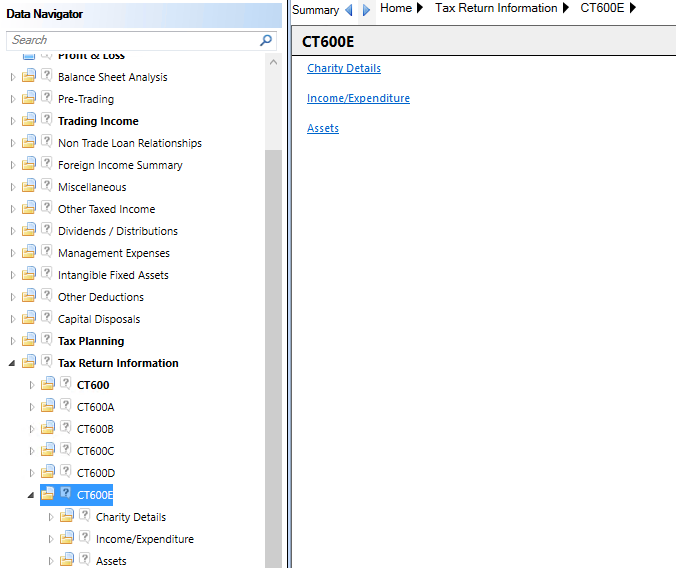Click the help icon beside Income/Expenditure tree node
676x568 pixels.
click(84, 537)
